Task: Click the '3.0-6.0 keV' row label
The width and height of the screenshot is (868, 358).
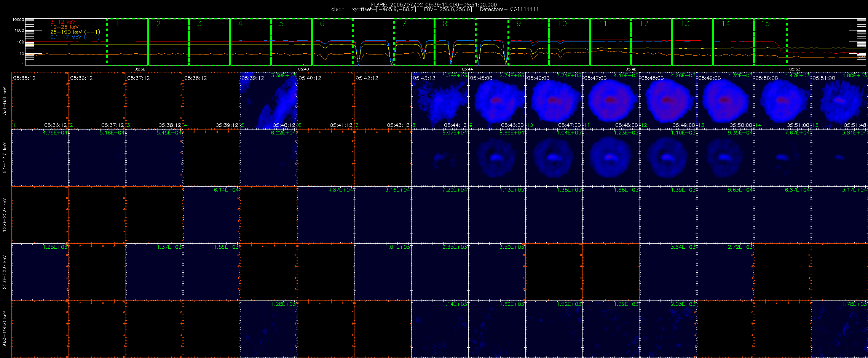Action: coord(5,101)
